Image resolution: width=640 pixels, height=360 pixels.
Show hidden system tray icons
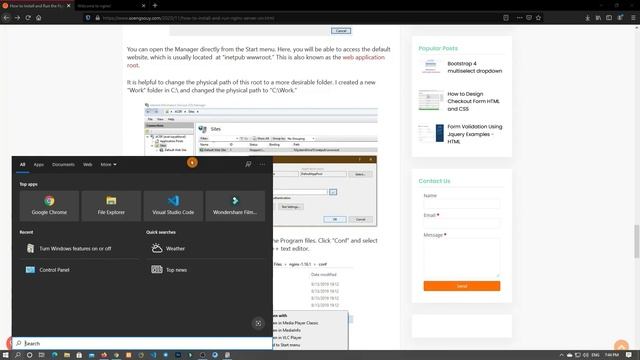point(561,355)
